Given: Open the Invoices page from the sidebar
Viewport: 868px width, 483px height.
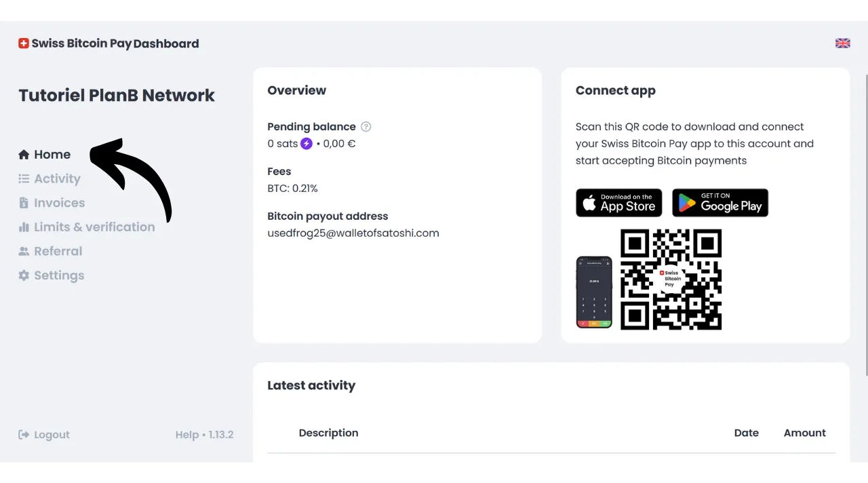Looking at the screenshot, I should click(x=60, y=202).
